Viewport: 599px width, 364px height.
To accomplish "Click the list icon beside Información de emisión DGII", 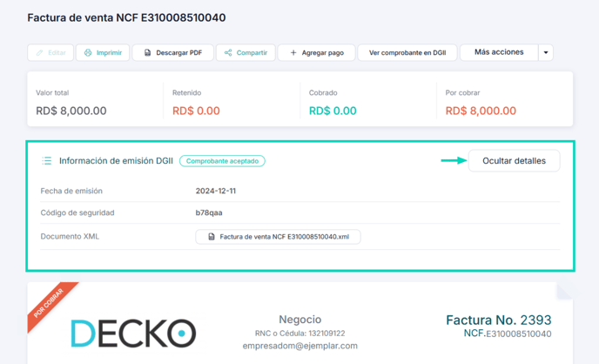I will pos(47,161).
